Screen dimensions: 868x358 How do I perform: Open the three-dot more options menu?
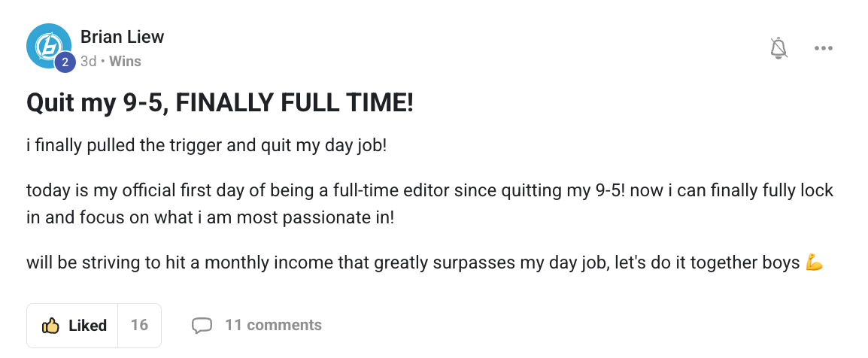click(824, 49)
